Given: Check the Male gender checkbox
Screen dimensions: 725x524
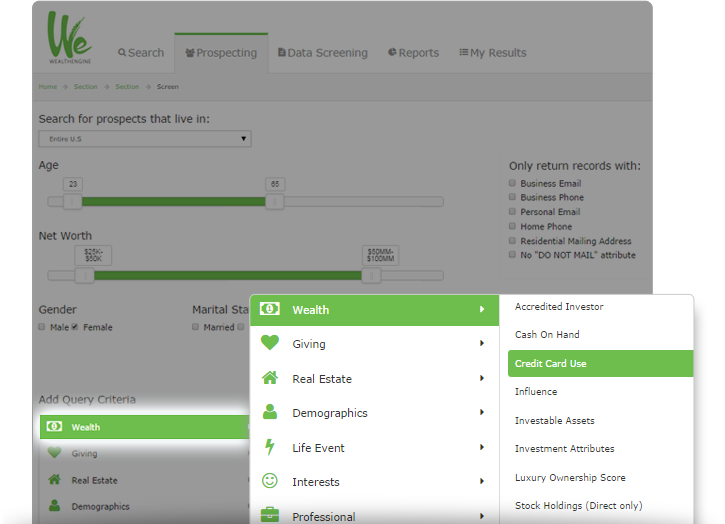Looking at the screenshot, I should click(42, 327).
